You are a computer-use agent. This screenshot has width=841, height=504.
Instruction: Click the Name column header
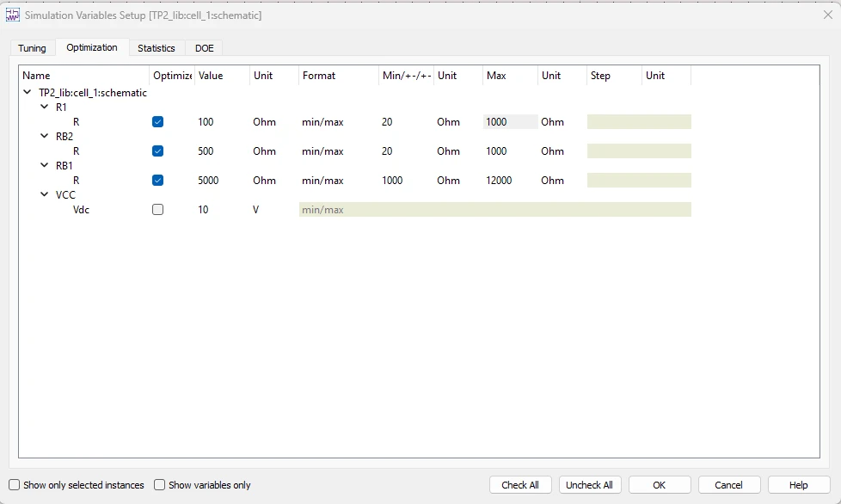84,76
